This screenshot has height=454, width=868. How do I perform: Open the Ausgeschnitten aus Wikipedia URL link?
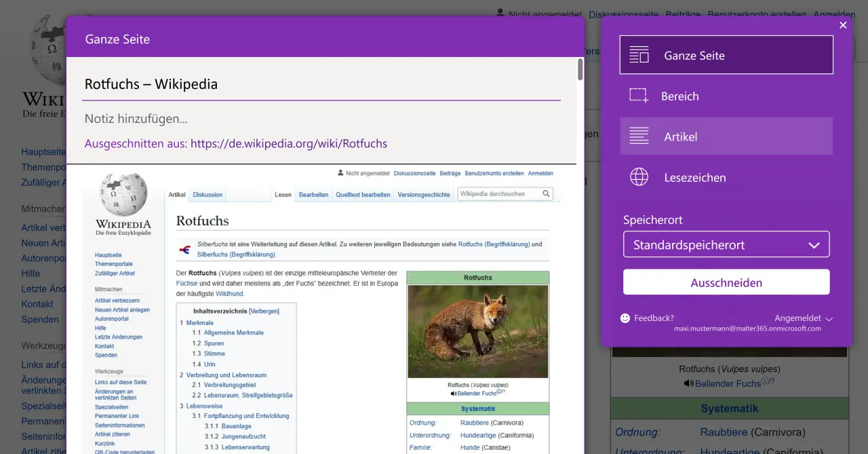(288, 143)
